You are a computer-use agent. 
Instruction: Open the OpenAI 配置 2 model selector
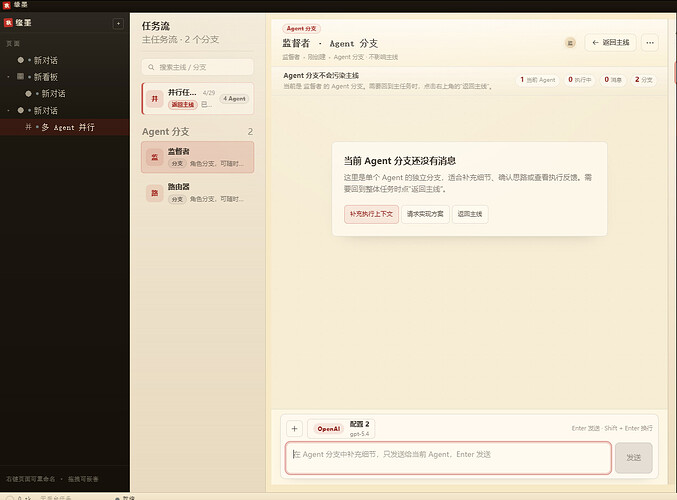(341, 428)
